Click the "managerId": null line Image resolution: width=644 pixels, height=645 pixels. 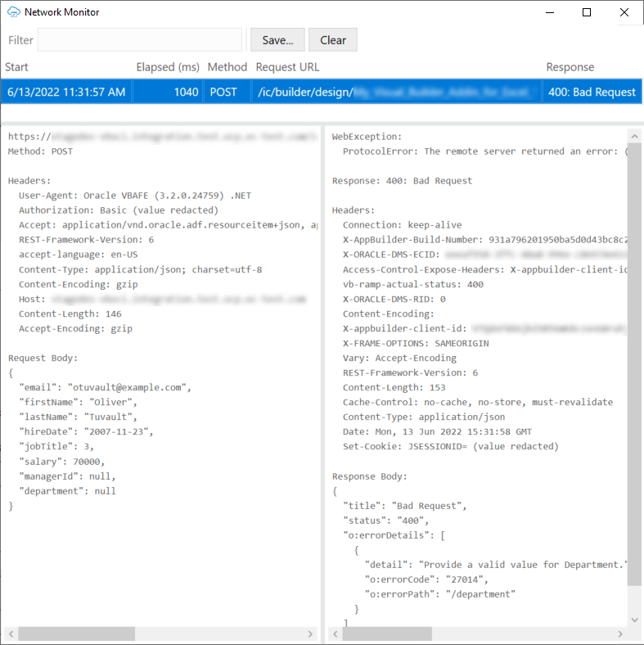click(67, 476)
